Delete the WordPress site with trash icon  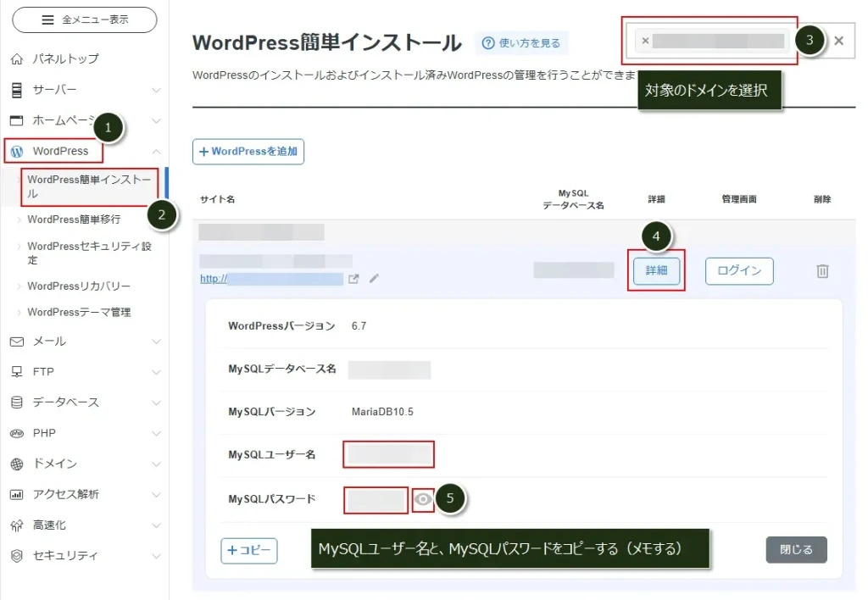pos(822,271)
